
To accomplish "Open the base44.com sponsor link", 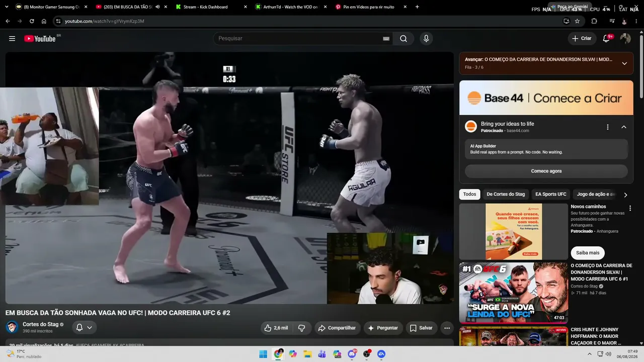I will click(518, 131).
